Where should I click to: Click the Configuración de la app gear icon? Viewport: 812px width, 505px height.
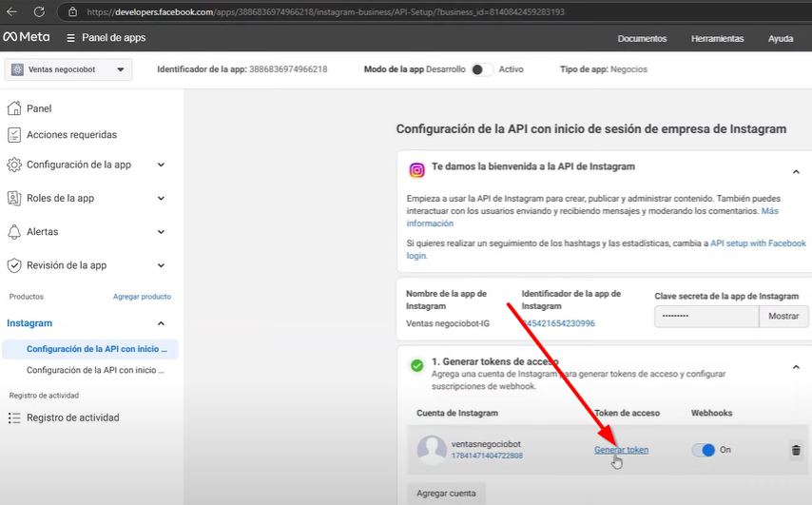[x=14, y=165]
